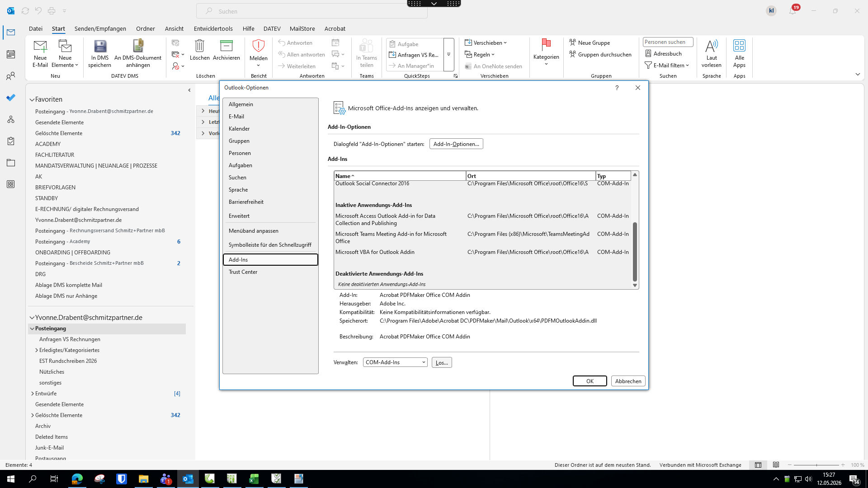
Task: Open the Datei menu
Action: [x=36, y=28]
